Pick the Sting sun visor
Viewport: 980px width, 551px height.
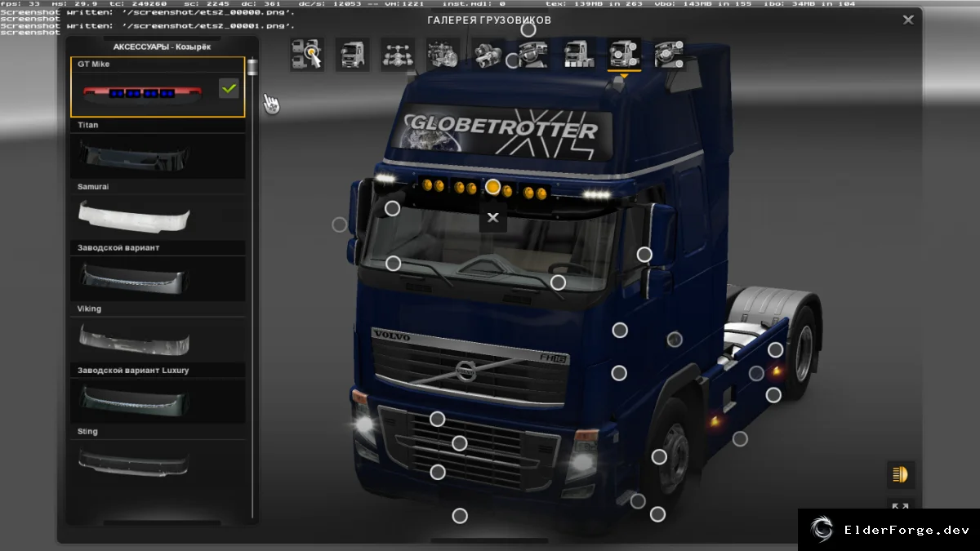(158, 455)
